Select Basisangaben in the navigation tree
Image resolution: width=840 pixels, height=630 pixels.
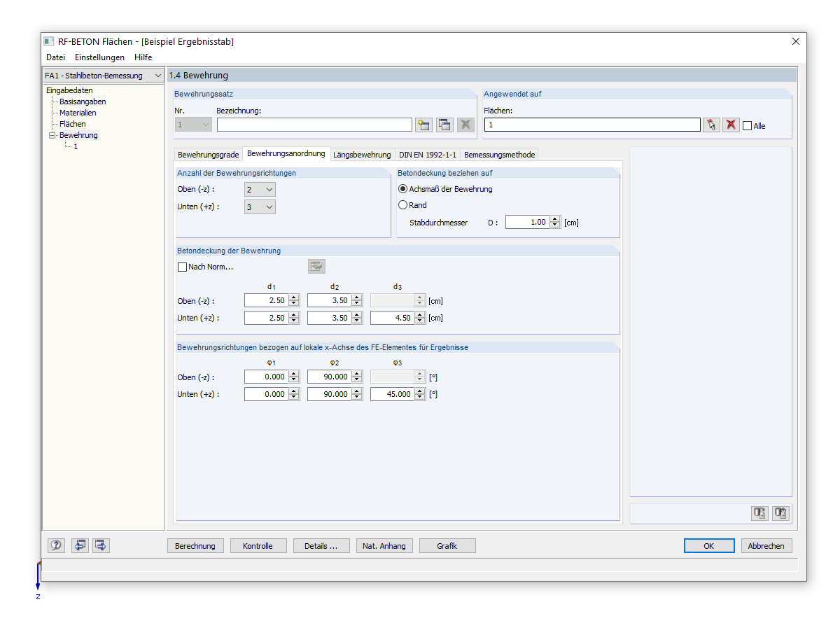click(x=83, y=101)
